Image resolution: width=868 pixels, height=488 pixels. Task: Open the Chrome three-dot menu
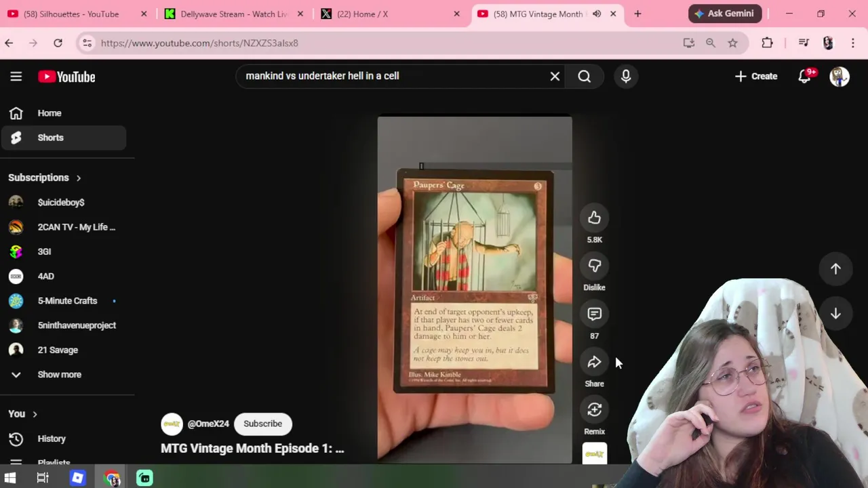pyautogui.click(x=853, y=43)
